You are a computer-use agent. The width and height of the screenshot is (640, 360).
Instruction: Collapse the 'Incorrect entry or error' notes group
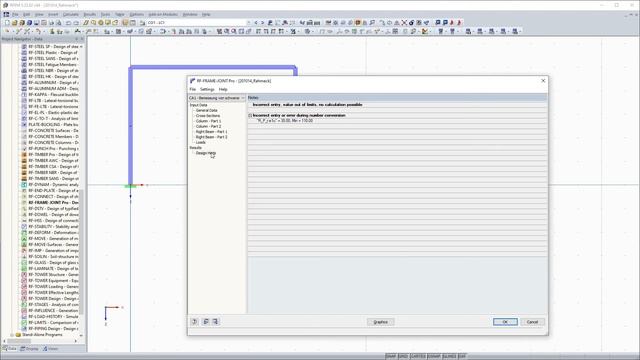[250, 116]
